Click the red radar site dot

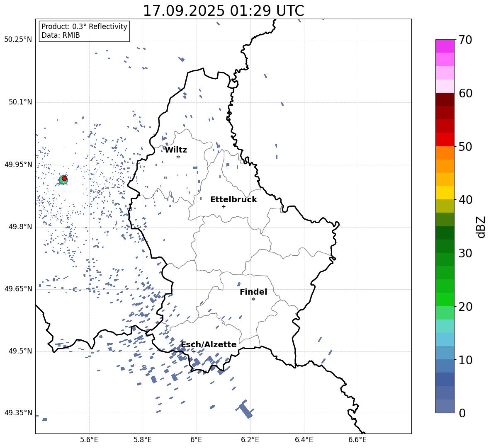click(x=64, y=179)
